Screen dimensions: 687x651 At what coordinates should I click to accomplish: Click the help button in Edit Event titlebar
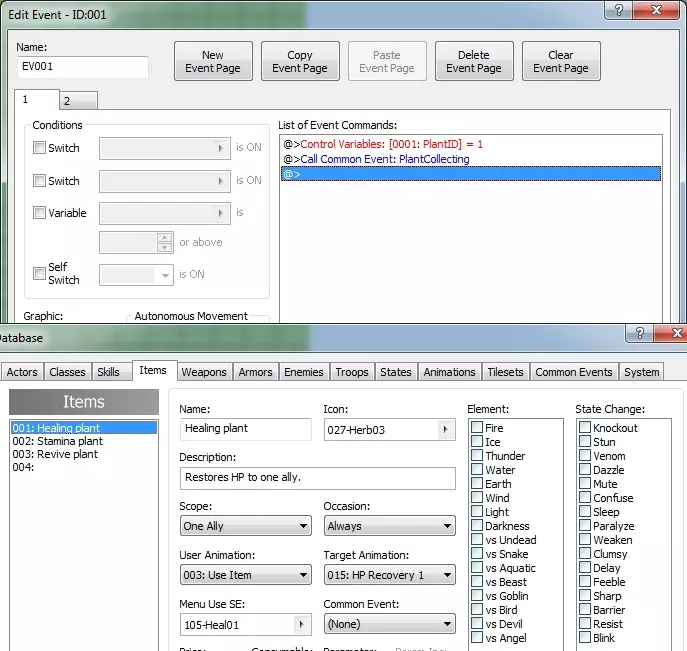coord(621,13)
